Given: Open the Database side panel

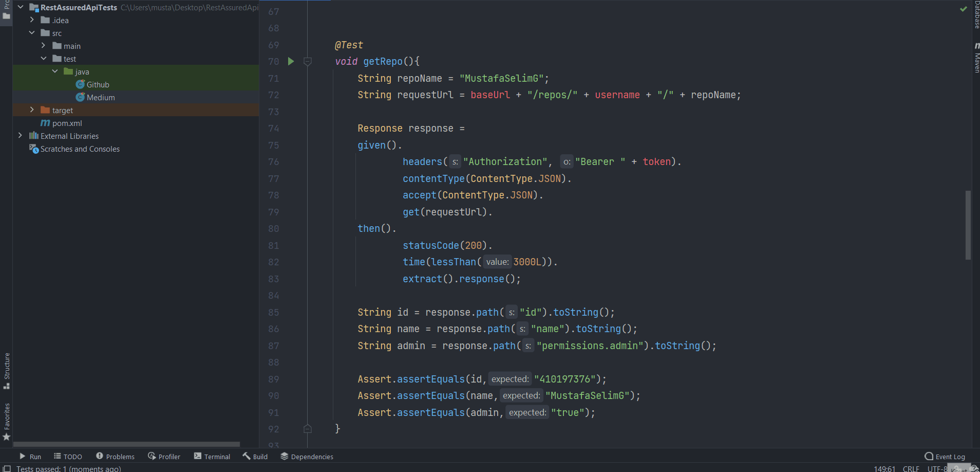Looking at the screenshot, I should 976,14.
